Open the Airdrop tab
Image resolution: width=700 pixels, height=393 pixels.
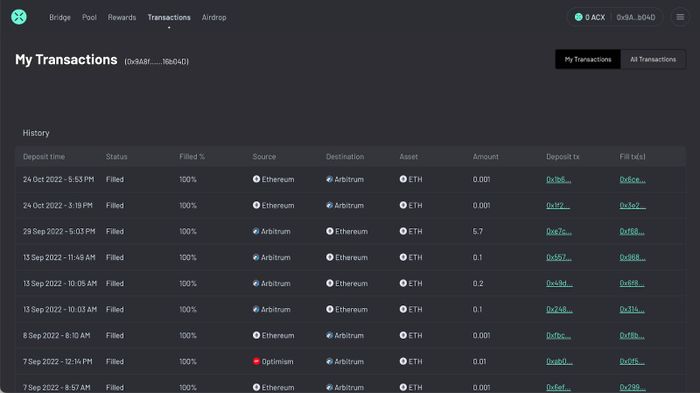[x=214, y=17]
